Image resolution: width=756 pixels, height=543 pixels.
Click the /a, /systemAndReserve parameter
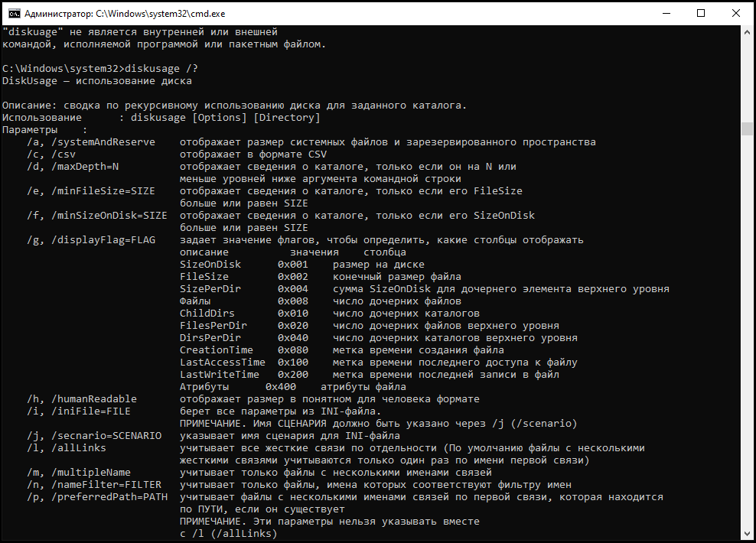(91, 142)
